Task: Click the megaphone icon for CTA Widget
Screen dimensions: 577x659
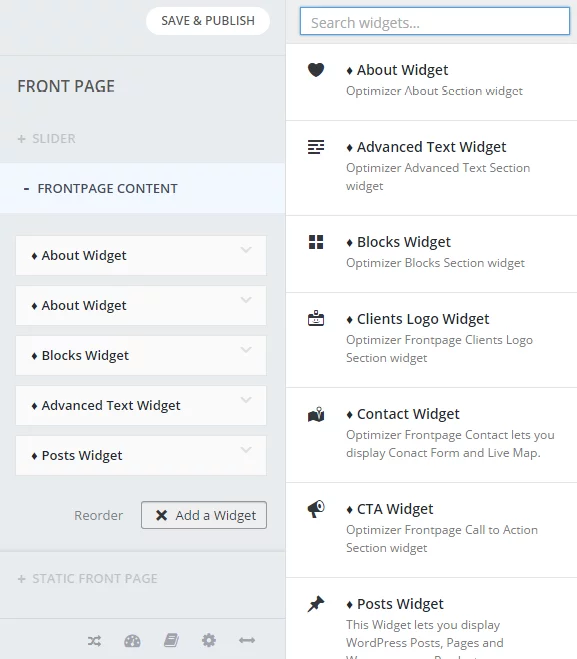Action: pyautogui.click(x=316, y=509)
